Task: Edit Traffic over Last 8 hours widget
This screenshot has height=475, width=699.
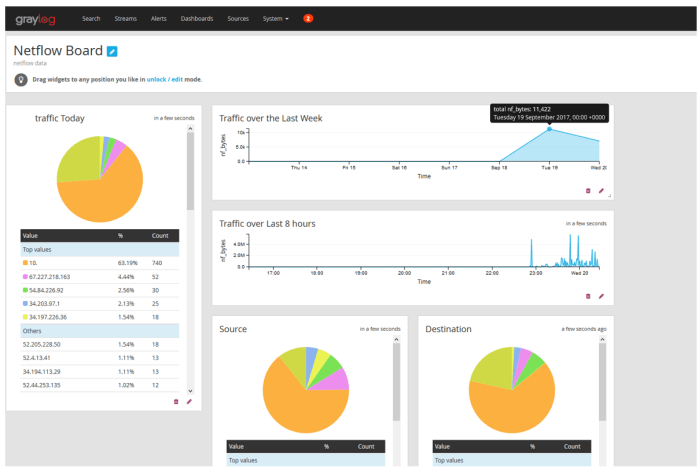Action: [x=601, y=296]
